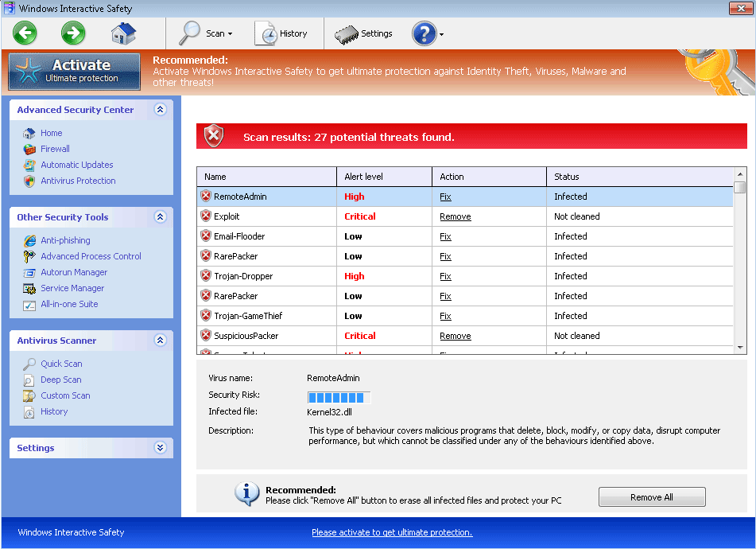Viewport: 756px width, 549px height.
Task: Click the blue Help question mark icon
Action: [x=425, y=33]
